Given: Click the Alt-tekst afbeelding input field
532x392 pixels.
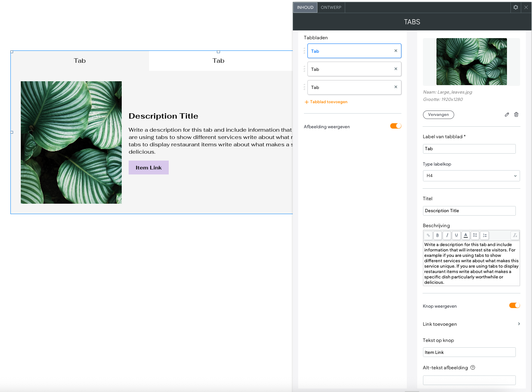Looking at the screenshot, I should pos(469,380).
